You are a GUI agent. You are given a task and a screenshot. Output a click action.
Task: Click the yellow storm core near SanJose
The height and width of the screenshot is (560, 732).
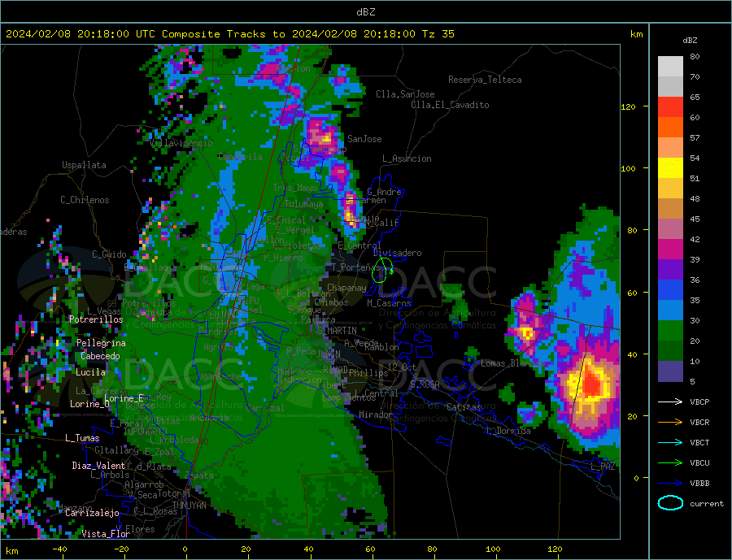(x=325, y=139)
